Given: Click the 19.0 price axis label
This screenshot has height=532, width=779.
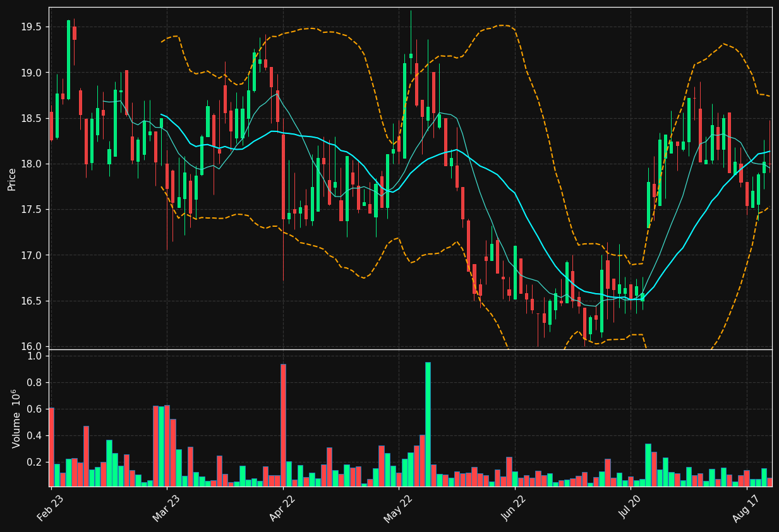Looking at the screenshot, I should tap(30, 73).
